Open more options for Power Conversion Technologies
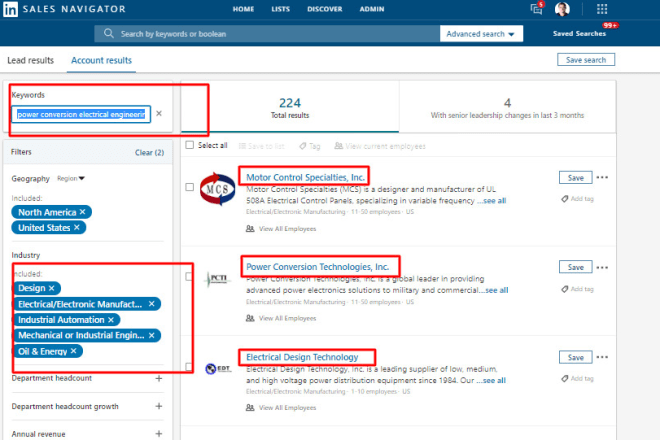Image resolution: width=660 pixels, height=440 pixels. pyautogui.click(x=602, y=267)
